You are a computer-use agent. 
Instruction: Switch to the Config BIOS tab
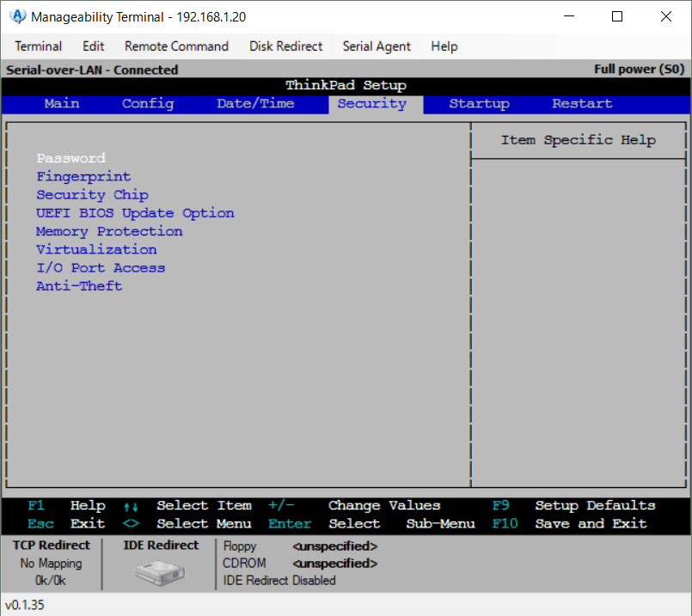click(x=148, y=104)
